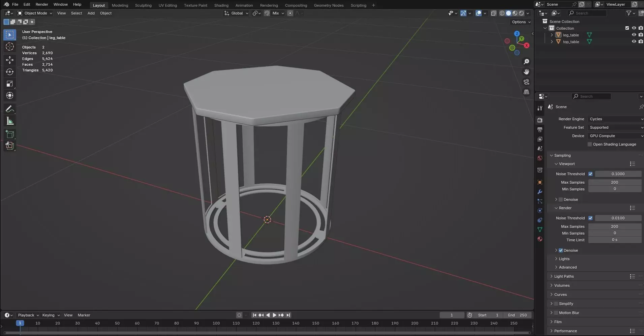644x336 pixels.
Task: Enable Open Shading Language
Action: (590, 144)
